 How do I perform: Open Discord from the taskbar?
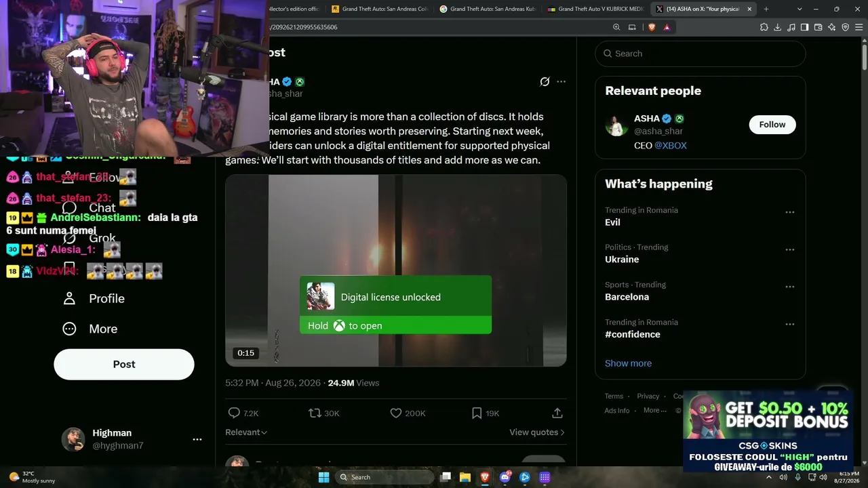505,477
